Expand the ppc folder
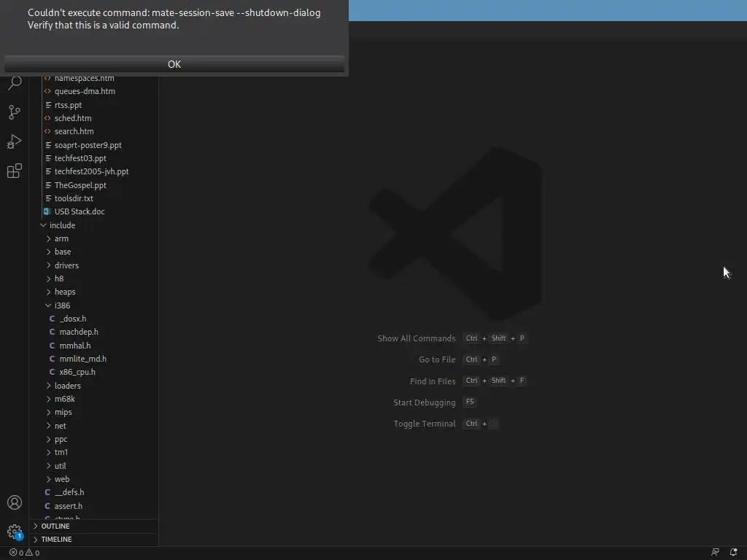Screen dimensions: 747x560 coord(94,439)
